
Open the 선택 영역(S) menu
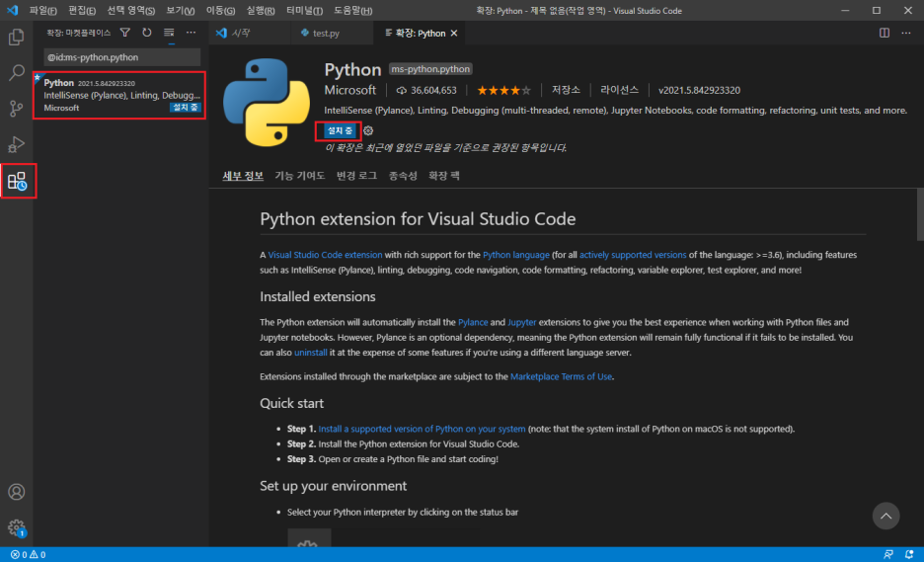tap(131, 11)
